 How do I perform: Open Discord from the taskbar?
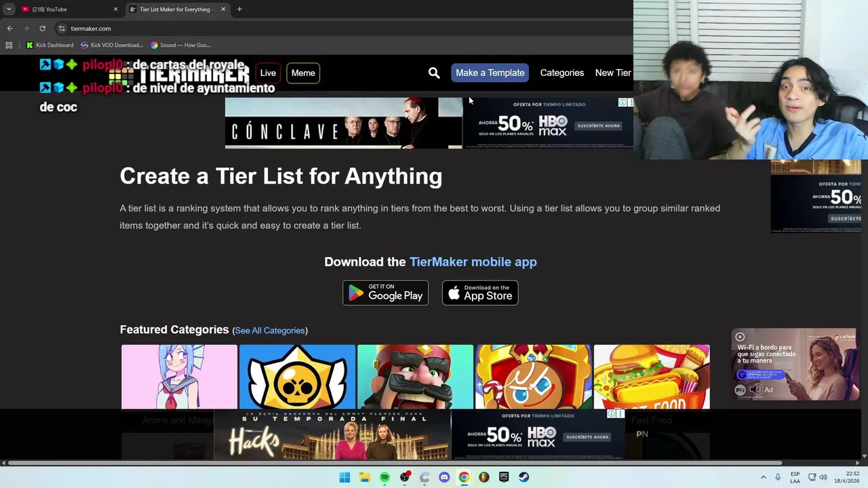point(444,477)
